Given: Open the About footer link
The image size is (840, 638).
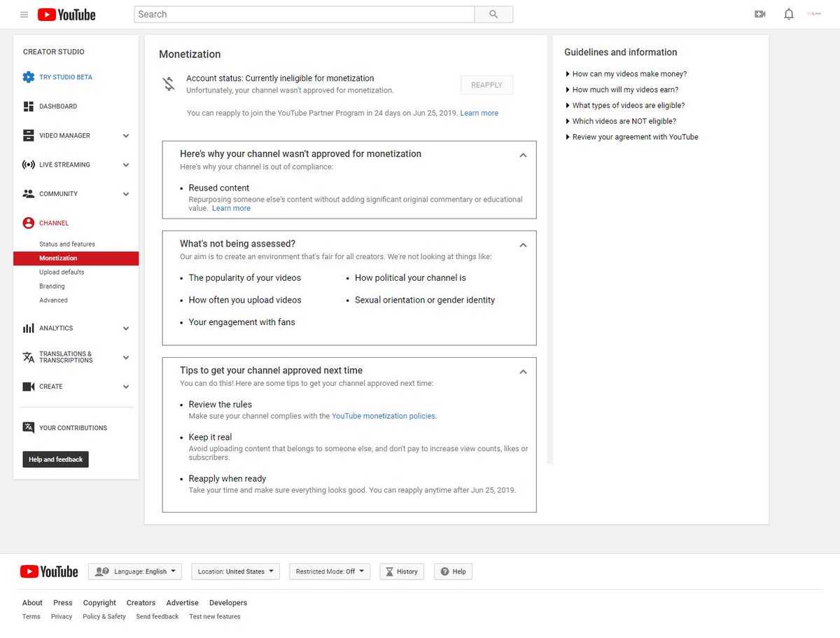Looking at the screenshot, I should click(32, 603).
